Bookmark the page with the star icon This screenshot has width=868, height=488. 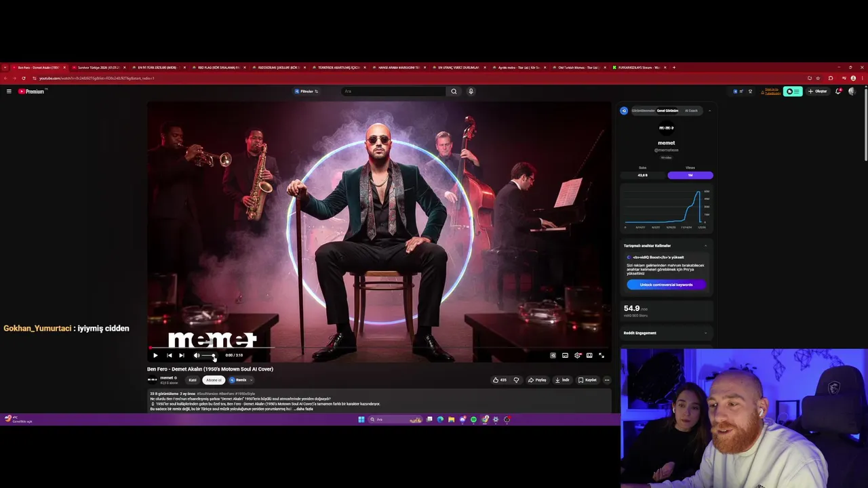coord(818,78)
